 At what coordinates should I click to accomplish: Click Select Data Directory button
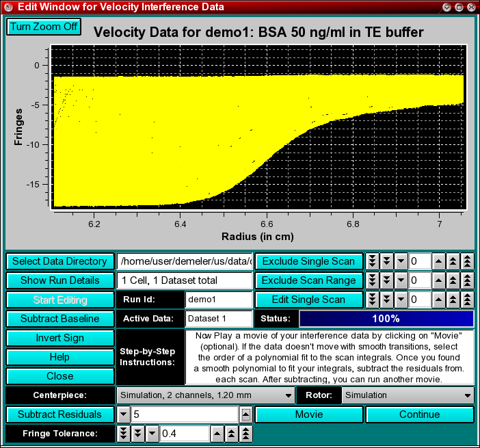tap(60, 261)
